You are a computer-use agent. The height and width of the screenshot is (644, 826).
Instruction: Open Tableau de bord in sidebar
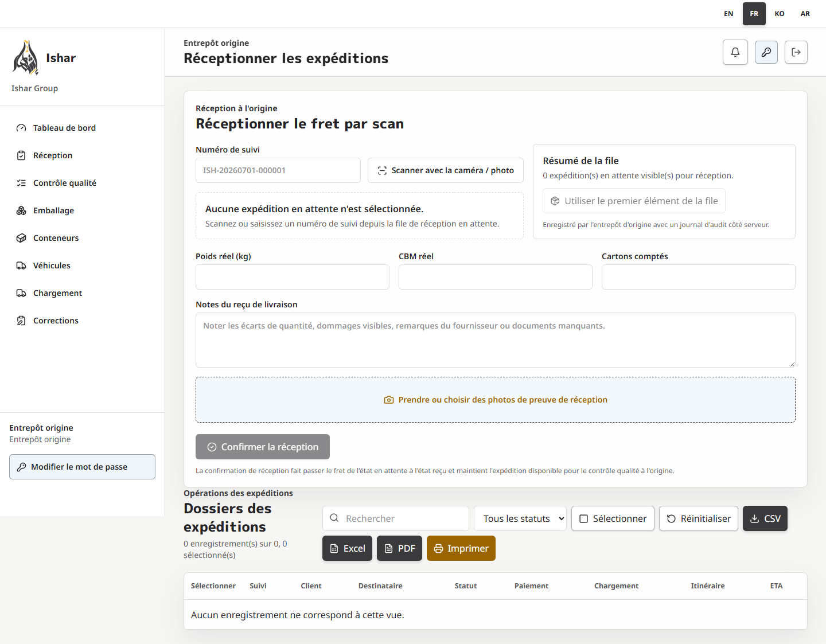point(82,128)
